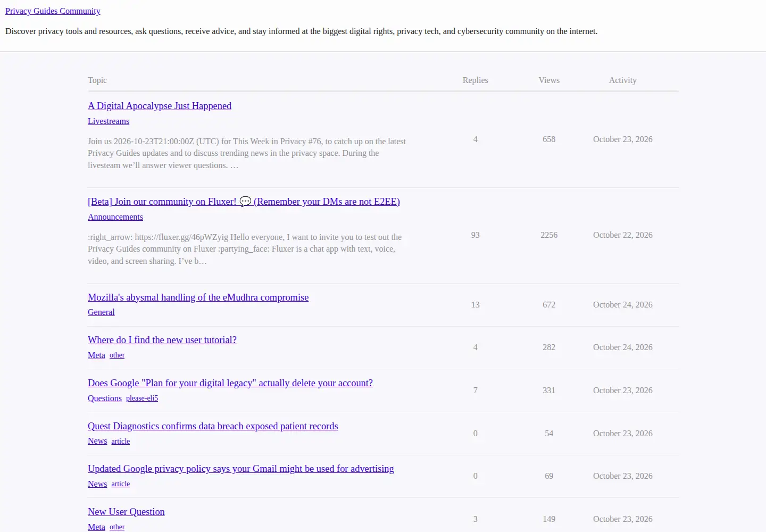Go to the Livestreams category
Viewport: 766px width, 532px height.
click(109, 121)
